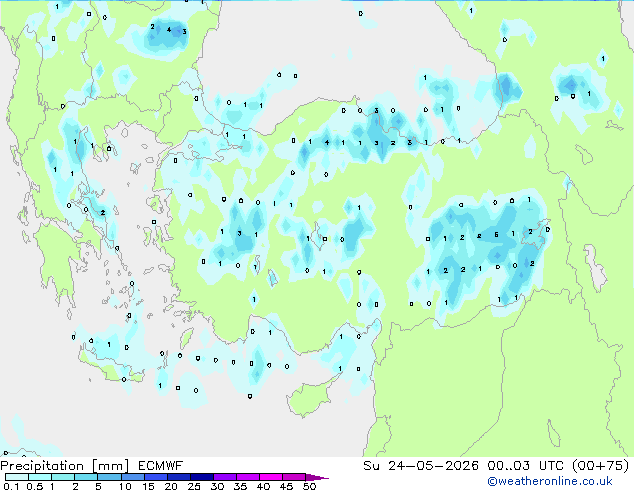Click the island of Cyprus on the map
This screenshot has height=490, width=634.
(309, 398)
